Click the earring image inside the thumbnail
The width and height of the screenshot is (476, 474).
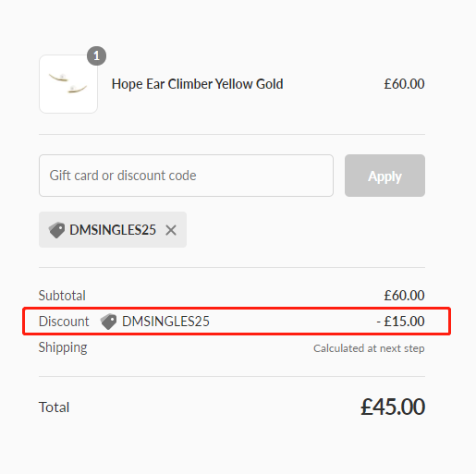68,83
